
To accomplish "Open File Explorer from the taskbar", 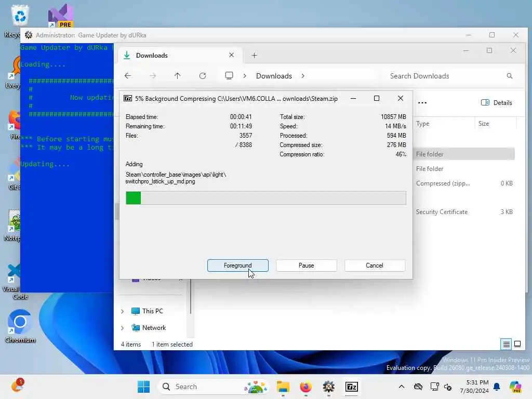I will 283,387.
